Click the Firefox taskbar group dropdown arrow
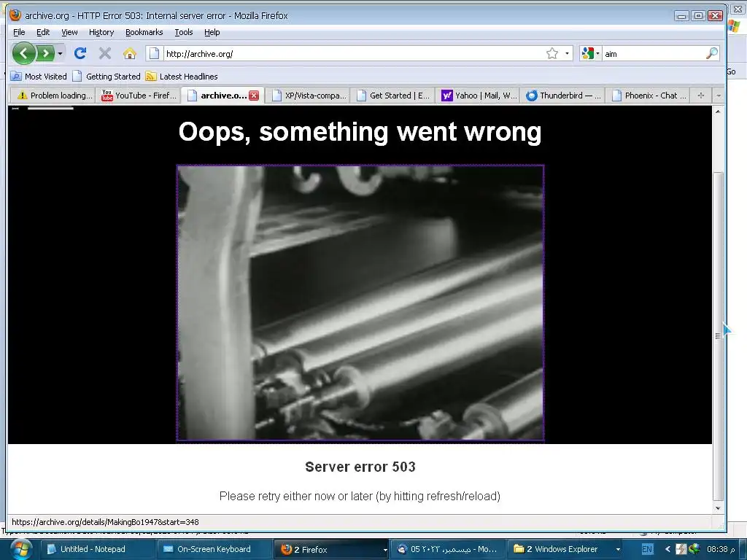 [385, 550]
